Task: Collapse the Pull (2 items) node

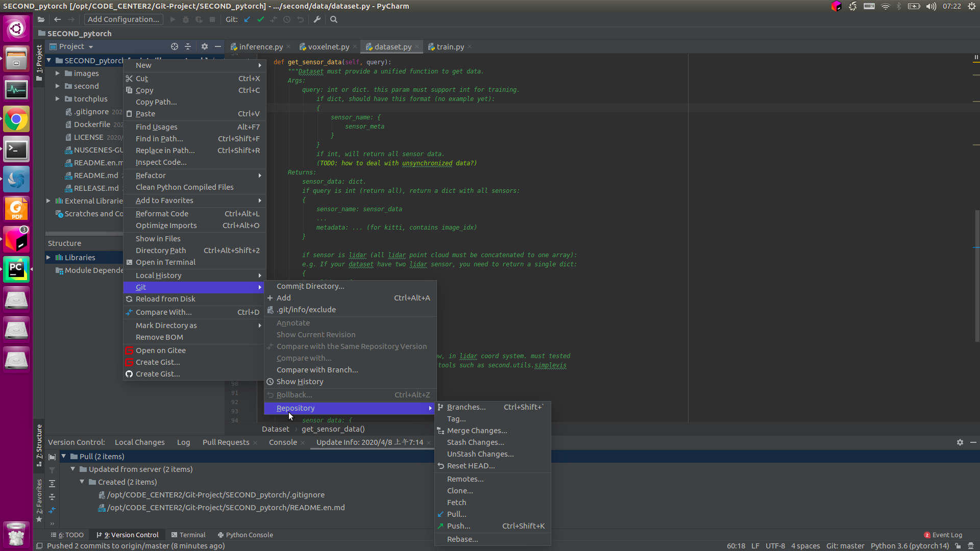Action: click(x=64, y=456)
